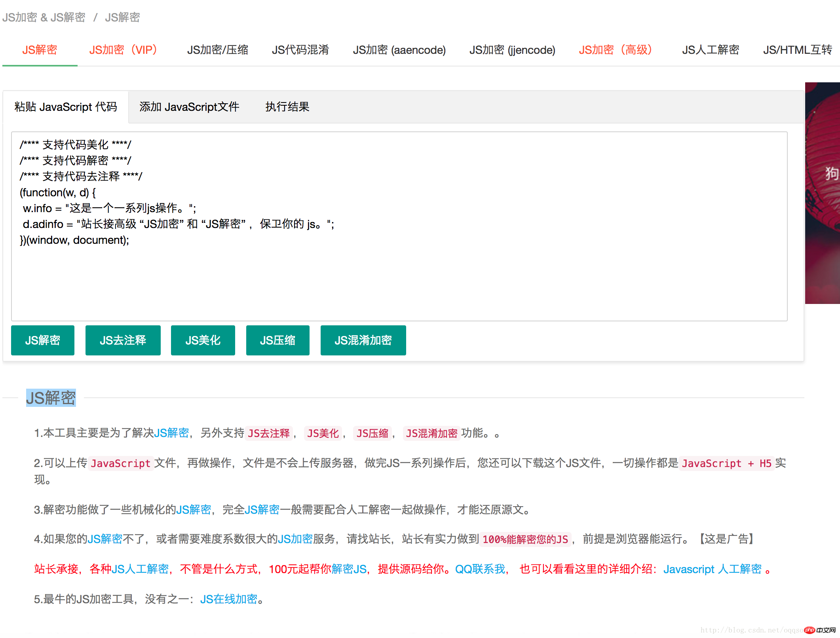This screenshot has width=840, height=638.
Task: Click the JS压缩 button
Action: (x=277, y=340)
